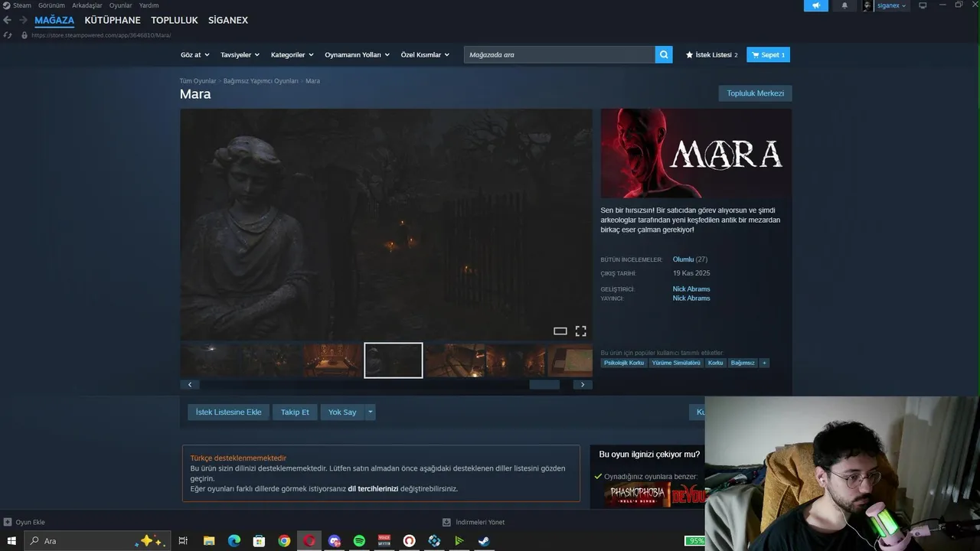
Task: Click the Mağazada ara search field
Action: 559,54
